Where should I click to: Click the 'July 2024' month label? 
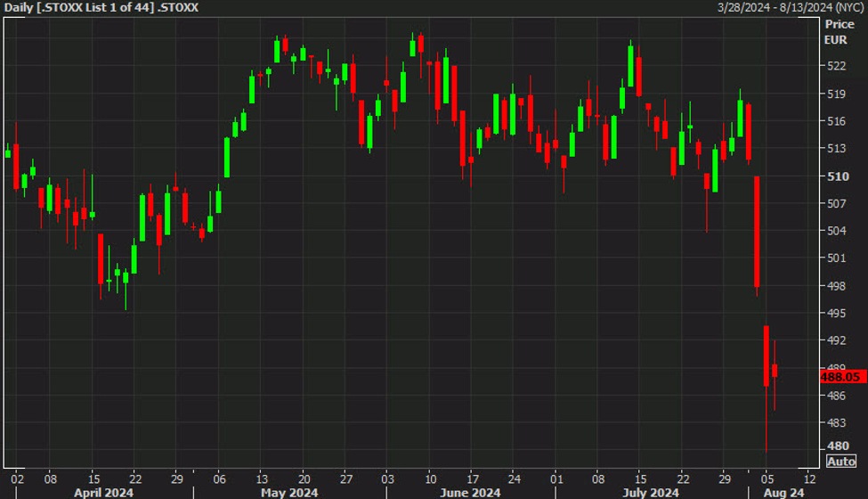651,493
